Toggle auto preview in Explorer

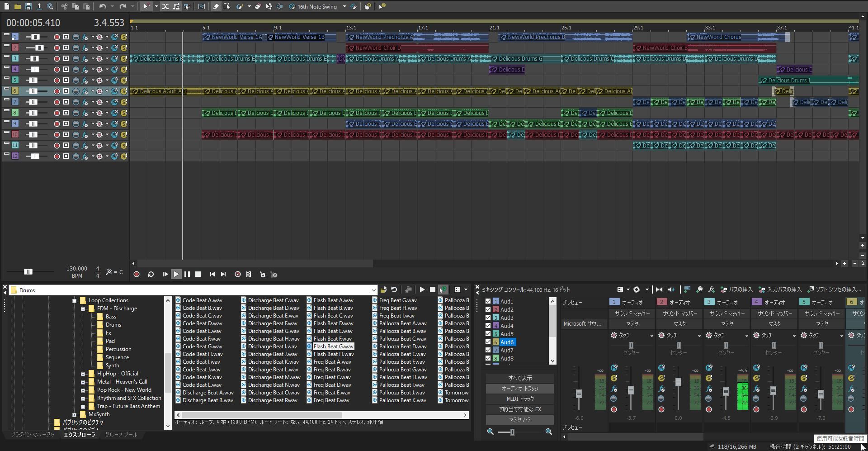(x=443, y=290)
